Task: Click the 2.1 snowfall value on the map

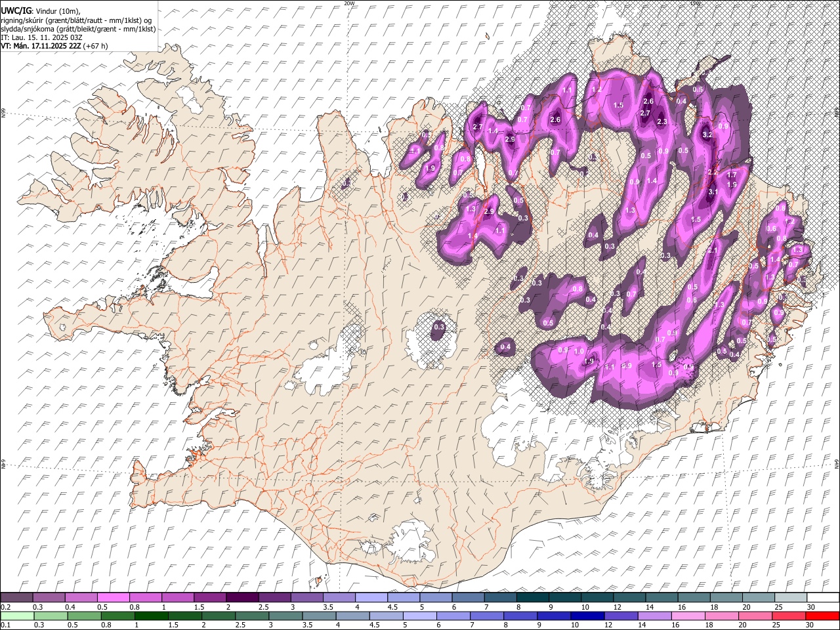Action: point(714,250)
